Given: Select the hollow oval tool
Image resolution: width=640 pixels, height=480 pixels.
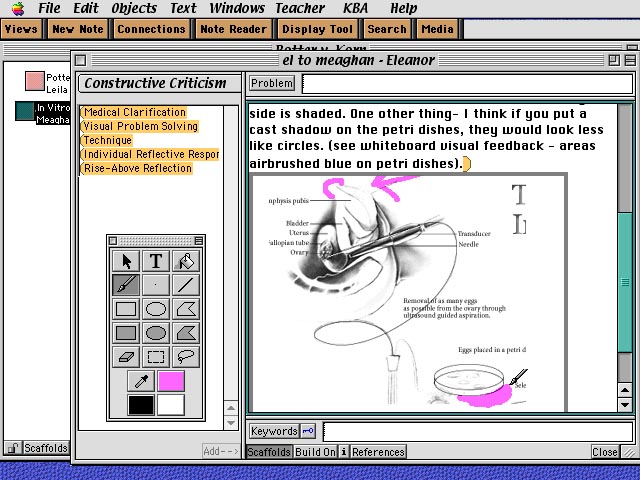Looking at the screenshot, I should point(156,309).
